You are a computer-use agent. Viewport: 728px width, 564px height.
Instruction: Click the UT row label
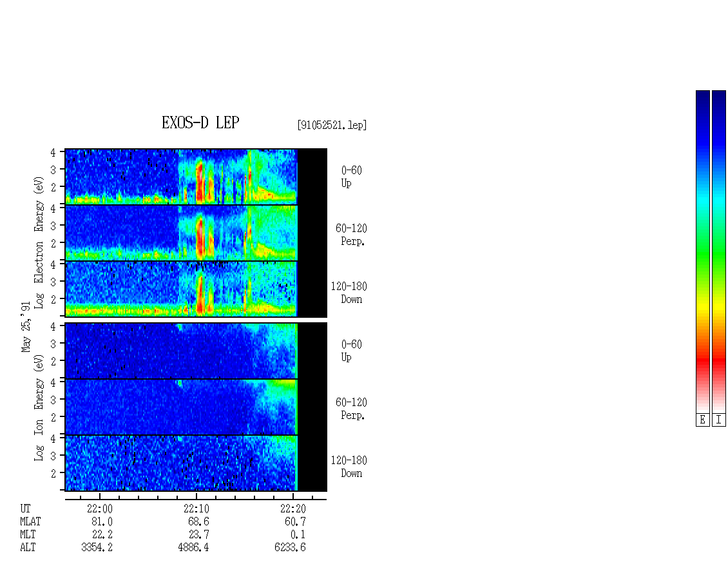25,509
